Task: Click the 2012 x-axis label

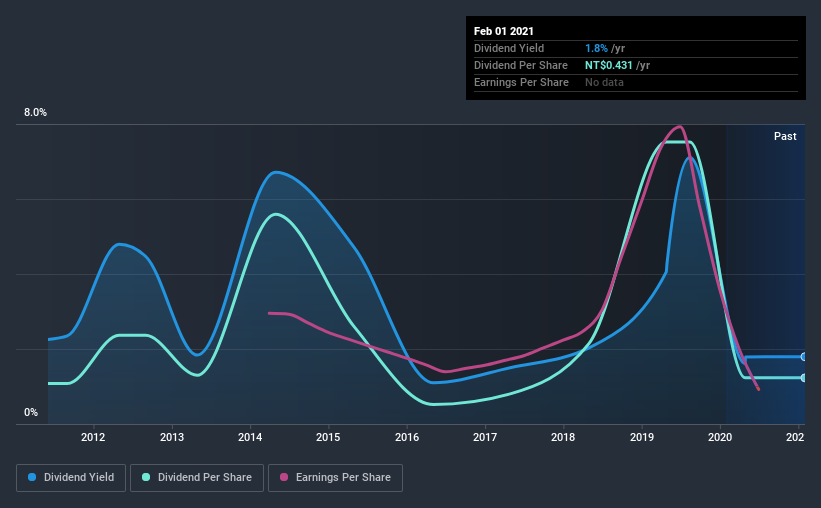Action: tap(93, 437)
